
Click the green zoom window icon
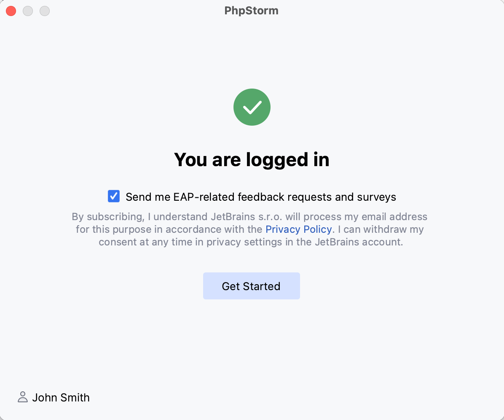pos(44,11)
